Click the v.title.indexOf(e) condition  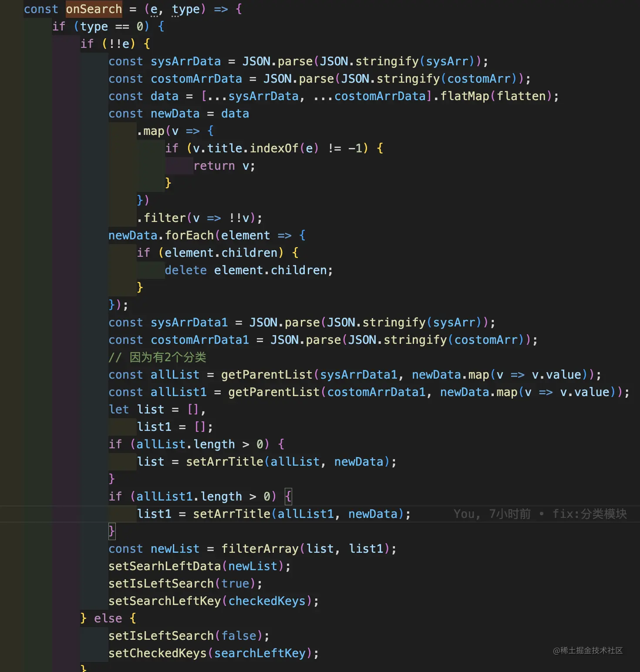pos(278,148)
